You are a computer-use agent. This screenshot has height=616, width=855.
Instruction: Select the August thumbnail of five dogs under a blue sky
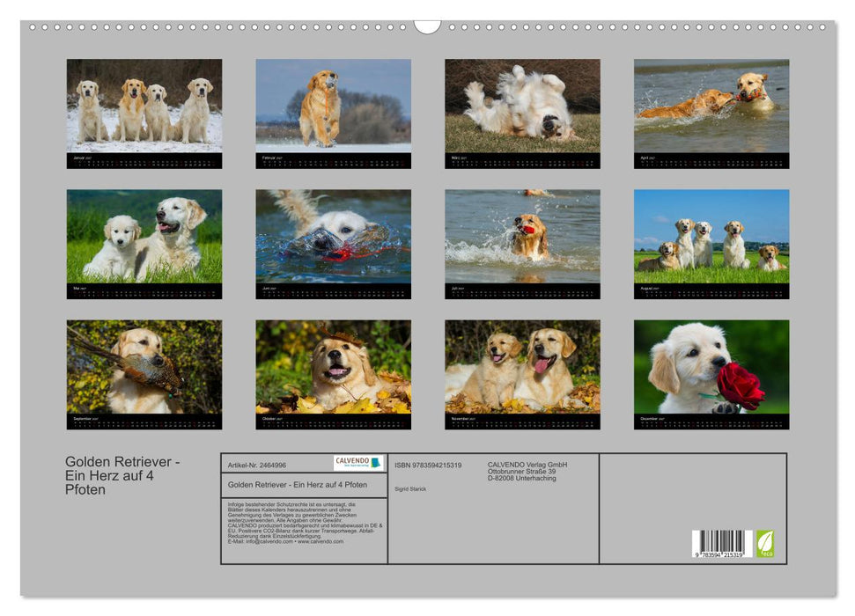click(711, 244)
